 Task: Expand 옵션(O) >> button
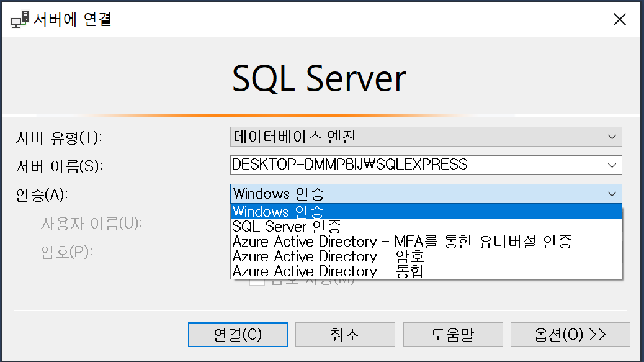pos(570,335)
